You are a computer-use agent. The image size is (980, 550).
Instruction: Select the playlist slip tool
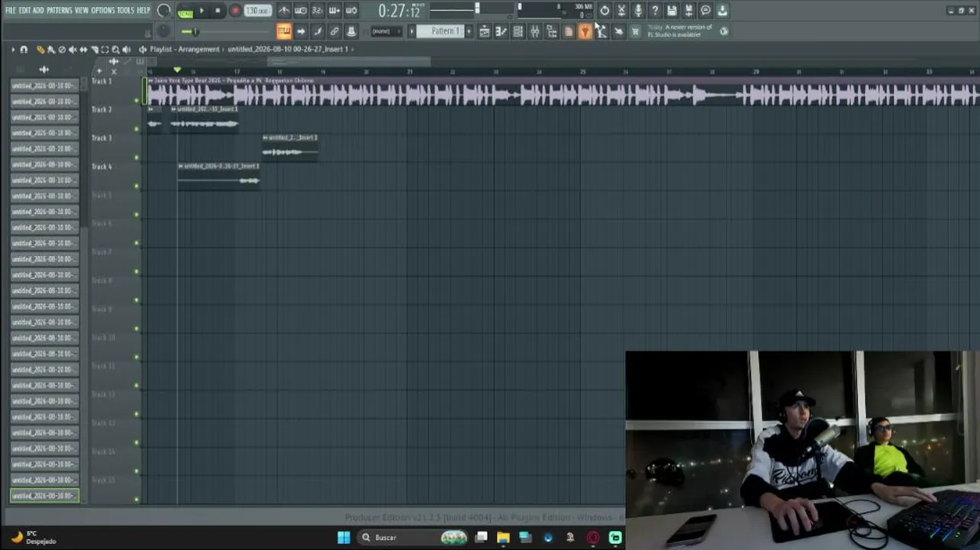tap(83, 50)
